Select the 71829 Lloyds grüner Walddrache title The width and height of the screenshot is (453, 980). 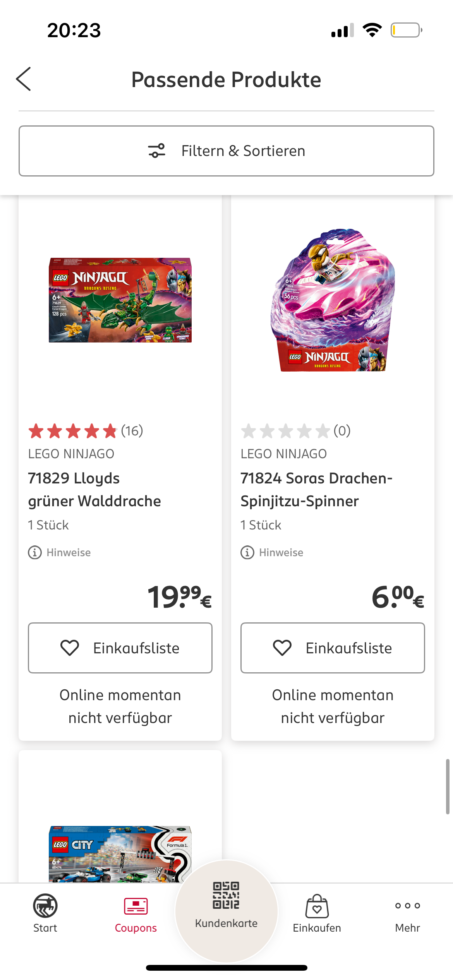(94, 490)
